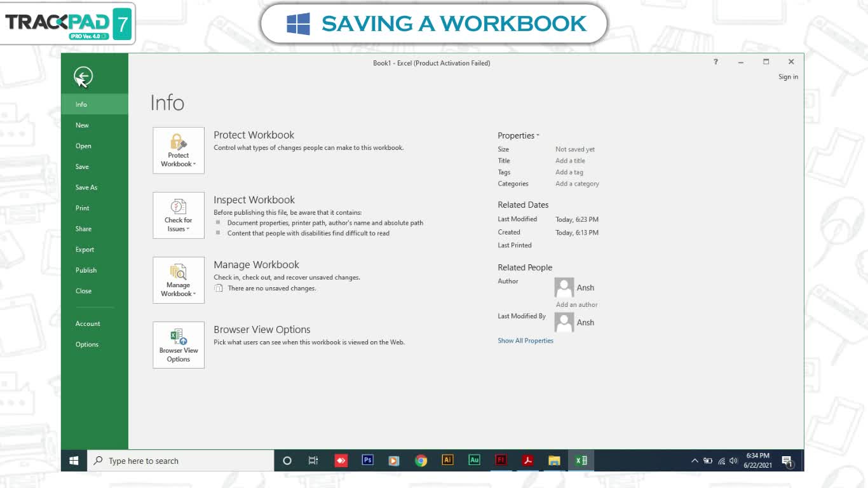Screen dimensions: 868x488
Task: Click the Last Modified By Ansh avatar
Action: point(564,322)
